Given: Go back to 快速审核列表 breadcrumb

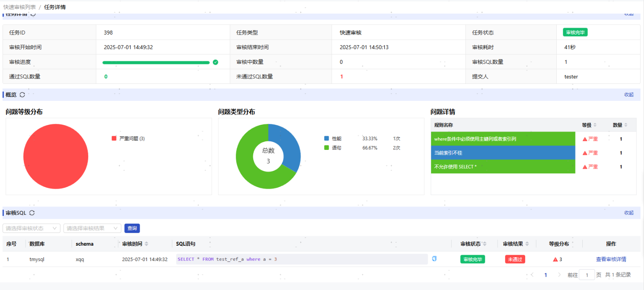Looking at the screenshot, I should (x=20, y=7).
